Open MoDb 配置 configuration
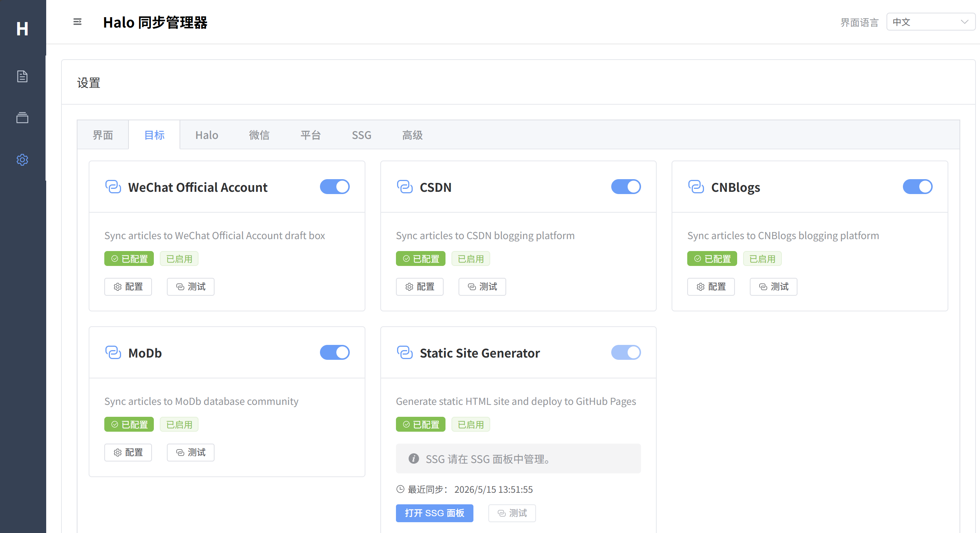Screen dimensions: 980x533 128,453
